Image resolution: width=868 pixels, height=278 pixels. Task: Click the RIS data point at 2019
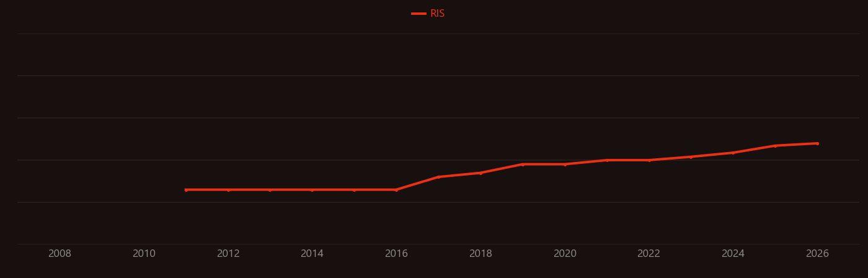coord(523,164)
